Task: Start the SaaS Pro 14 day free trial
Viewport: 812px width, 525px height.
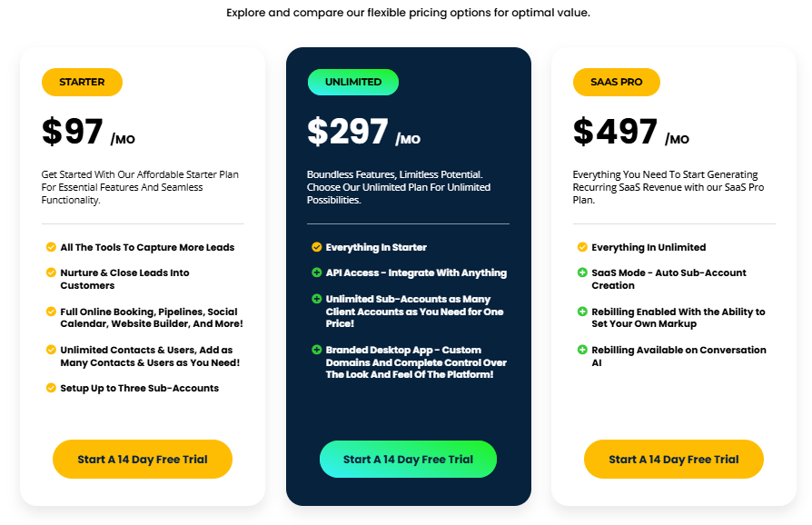Action: pos(673,460)
